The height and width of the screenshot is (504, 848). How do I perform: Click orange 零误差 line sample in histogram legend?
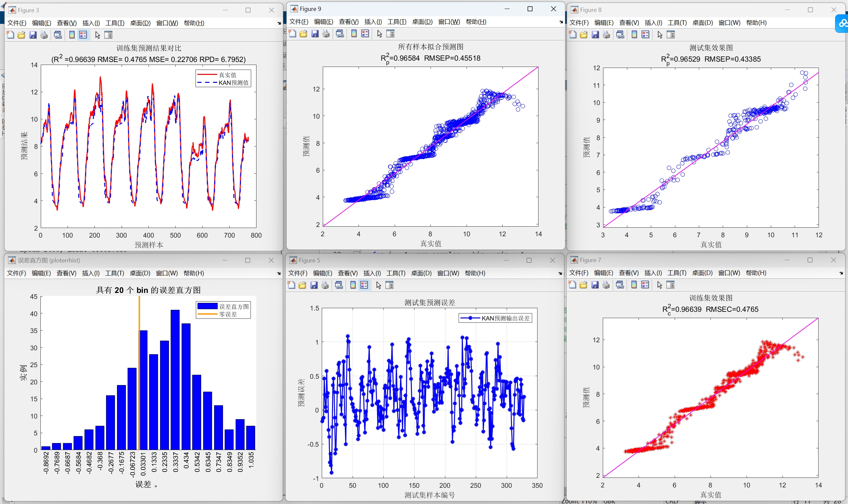207,314
